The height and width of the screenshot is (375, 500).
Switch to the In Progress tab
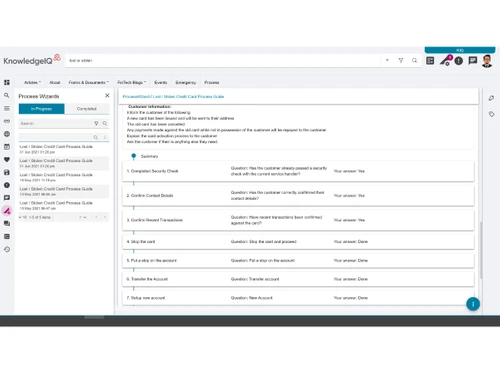41,109
